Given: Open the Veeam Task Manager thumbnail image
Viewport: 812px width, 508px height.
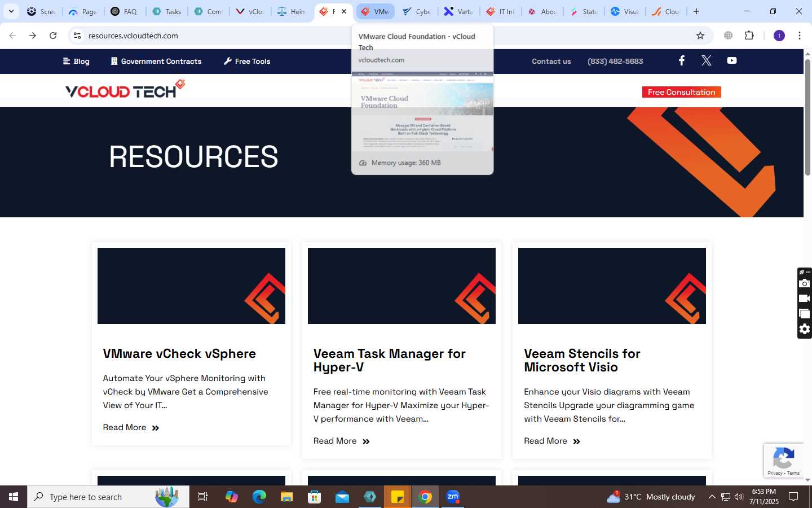Looking at the screenshot, I should 401,286.
